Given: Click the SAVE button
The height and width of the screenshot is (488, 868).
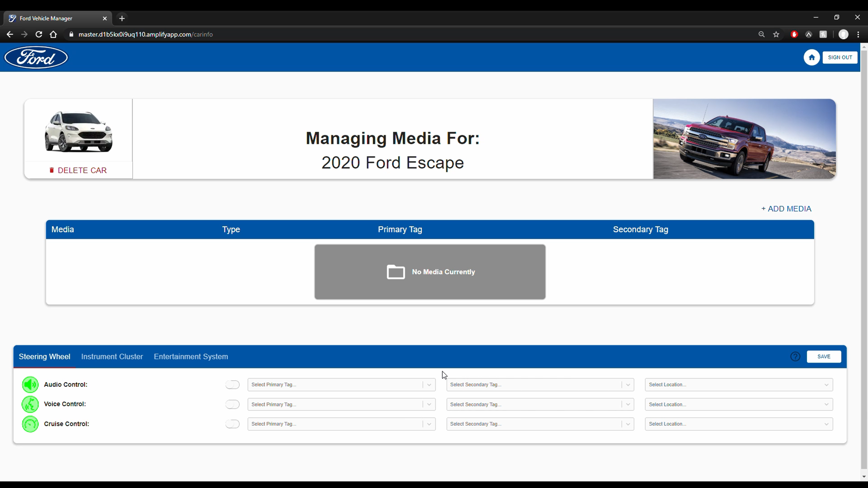Looking at the screenshot, I should pyautogui.click(x=824, y=357).
